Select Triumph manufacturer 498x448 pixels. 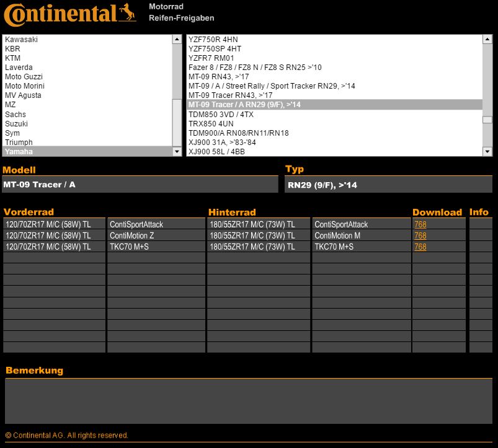pyautogui.click(x=19, y=143)
